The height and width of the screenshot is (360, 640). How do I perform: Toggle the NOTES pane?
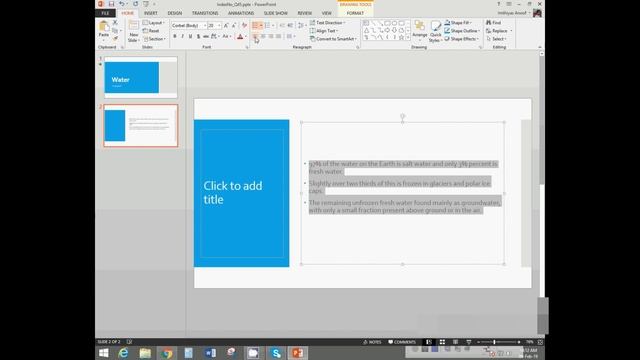372,342
